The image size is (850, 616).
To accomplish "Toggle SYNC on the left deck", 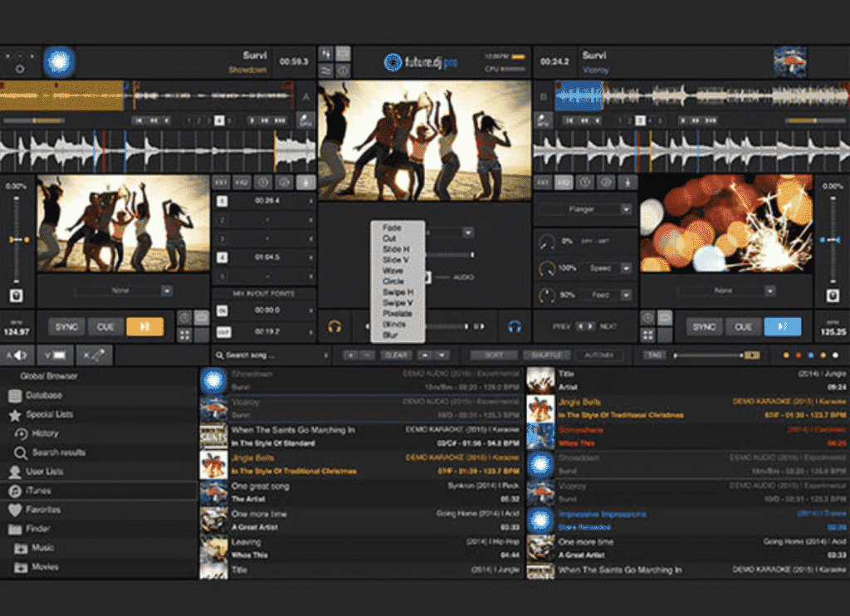I will click(66, 326).
